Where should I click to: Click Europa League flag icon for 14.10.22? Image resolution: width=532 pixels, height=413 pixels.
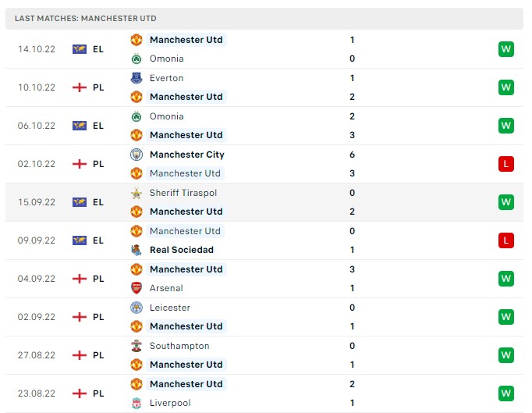[x=80, y=49]
